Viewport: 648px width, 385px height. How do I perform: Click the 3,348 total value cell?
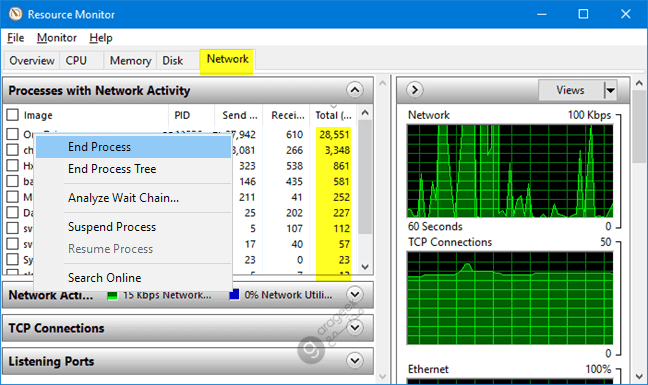pyautogui.click(x=337, y=150)
